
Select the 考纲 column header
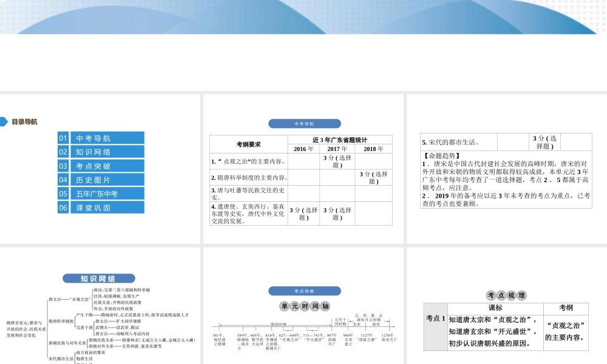[x=566, y=308]
